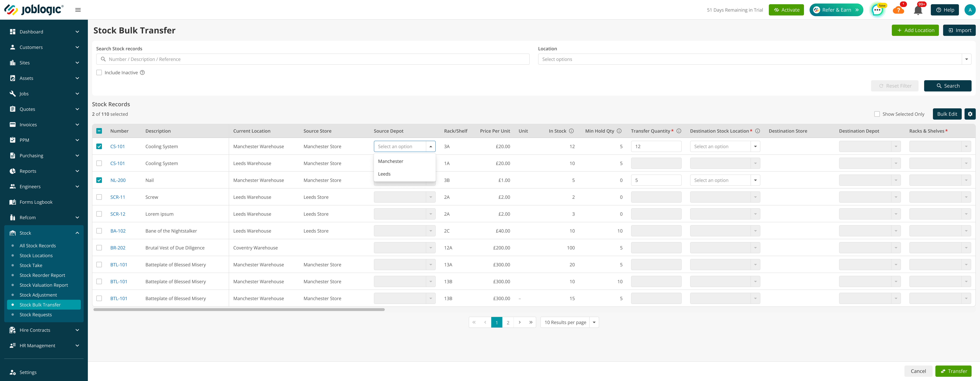Open the orange question mark support icon

coord(898,10)
